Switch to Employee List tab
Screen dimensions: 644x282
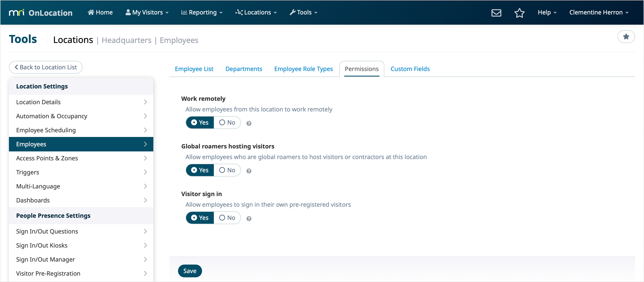click(194, 69)
